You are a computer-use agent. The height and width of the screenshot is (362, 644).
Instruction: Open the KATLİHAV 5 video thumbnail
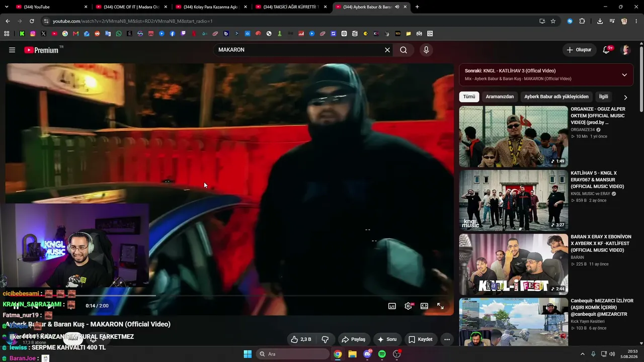pyautogui.click(x=513, y=200)
